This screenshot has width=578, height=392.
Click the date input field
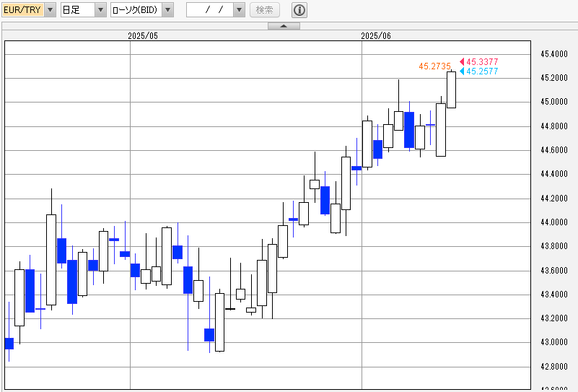click(210, 10)
